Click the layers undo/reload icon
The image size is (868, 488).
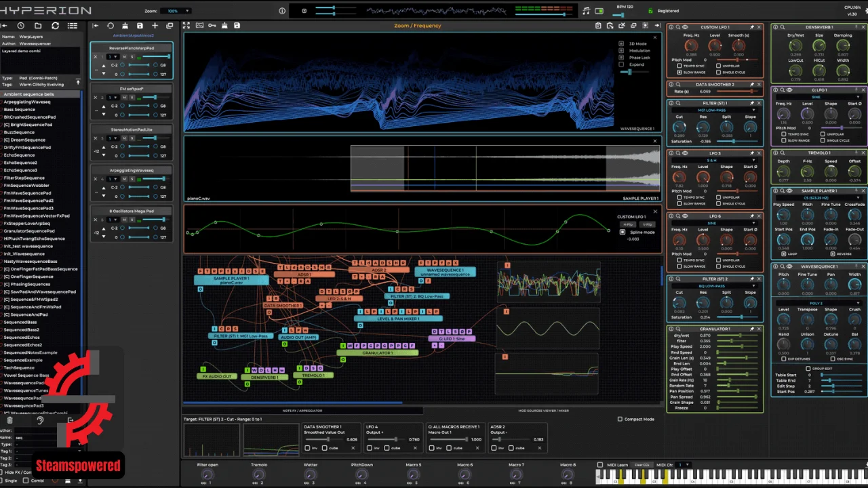111,26
